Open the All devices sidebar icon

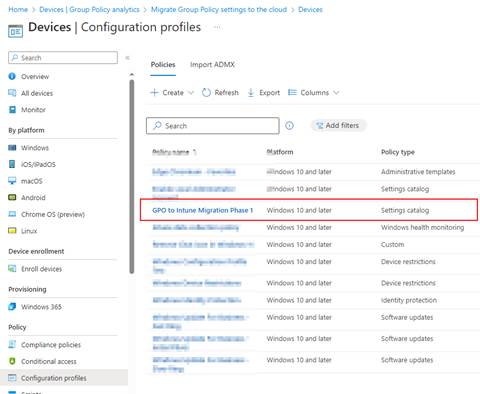click(12, 93)
